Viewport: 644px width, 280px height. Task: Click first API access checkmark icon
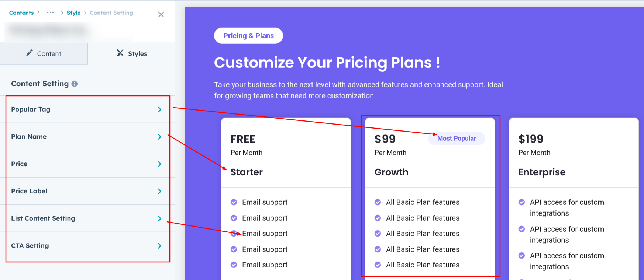(x=521, y=202)
